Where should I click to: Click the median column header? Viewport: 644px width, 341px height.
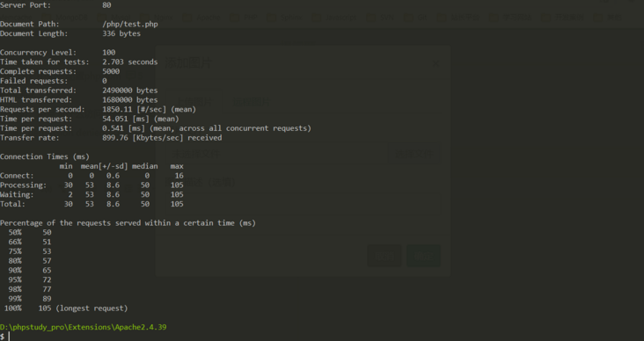click(x=145, y=166)
